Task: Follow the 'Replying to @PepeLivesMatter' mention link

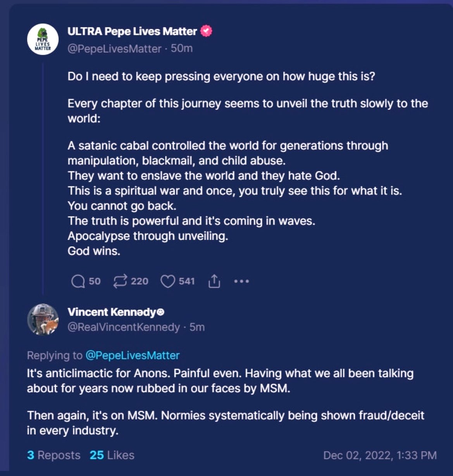Action: pos(132,355)
